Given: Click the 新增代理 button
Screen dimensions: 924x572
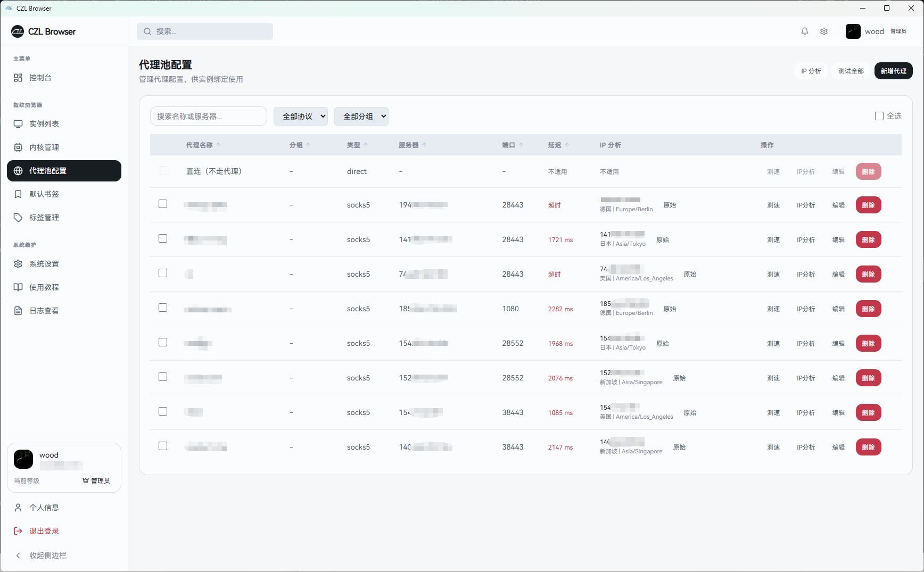Looking at the screenshot, I should pyautogui.click(x=894, y=71).
